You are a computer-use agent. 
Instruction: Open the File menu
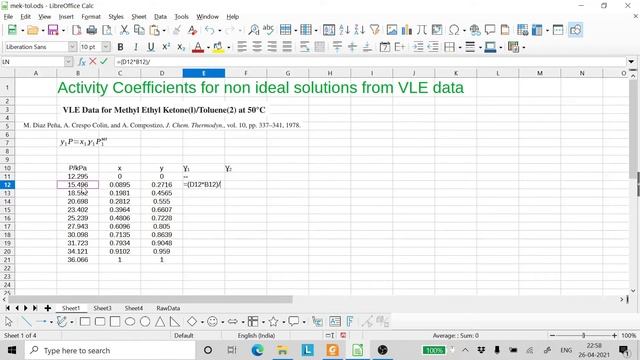point(8,17)
